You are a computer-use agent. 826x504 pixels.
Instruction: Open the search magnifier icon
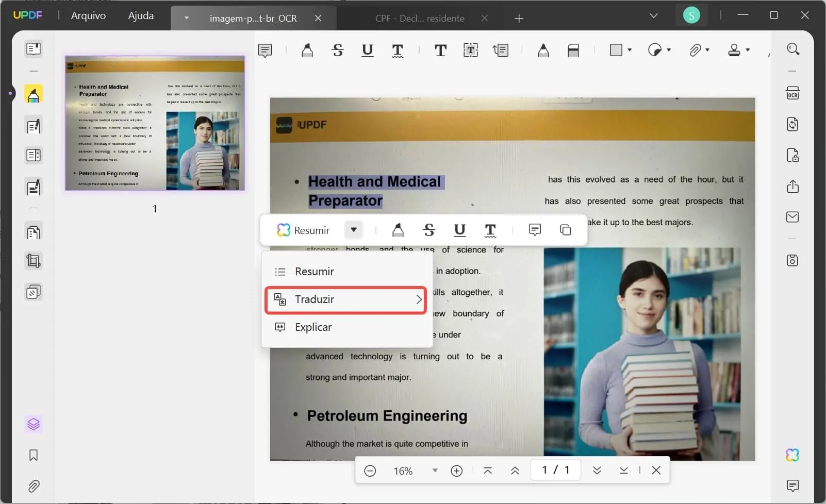793,49
